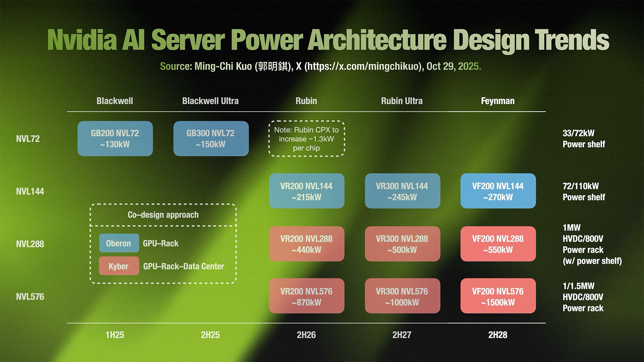644x362 pixels.
Task: Click the NVL576 row label
Action: pos(30,297)
